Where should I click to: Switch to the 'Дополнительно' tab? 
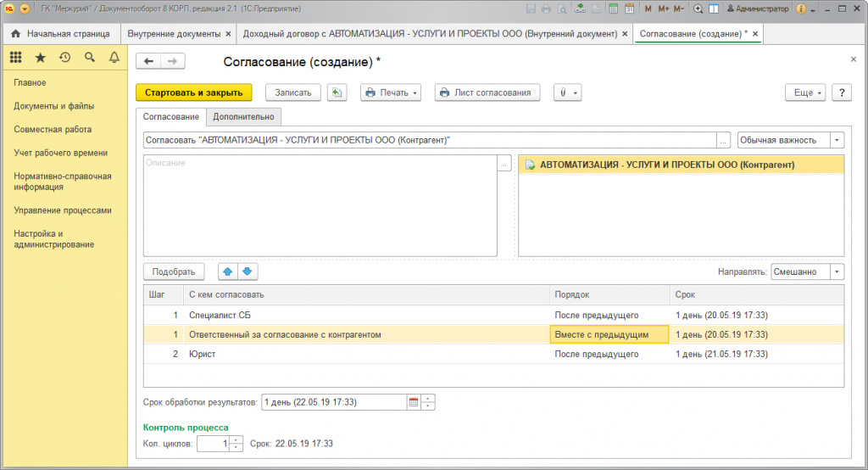[243, 117]
